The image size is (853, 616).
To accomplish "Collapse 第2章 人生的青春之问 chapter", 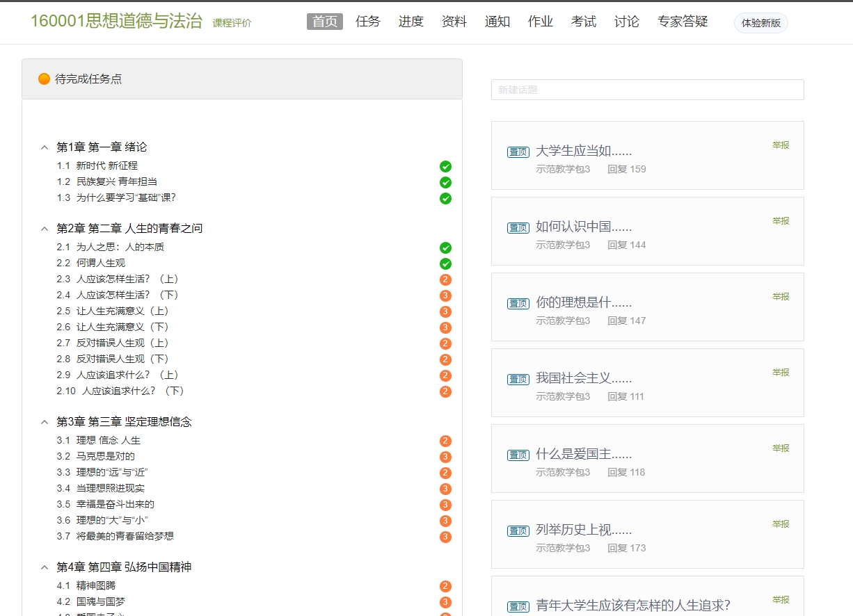I will tap(45, 229).
